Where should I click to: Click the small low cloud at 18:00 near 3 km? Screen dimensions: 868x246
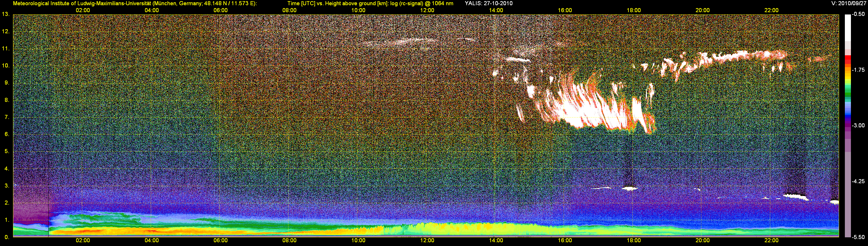point(629,189)
